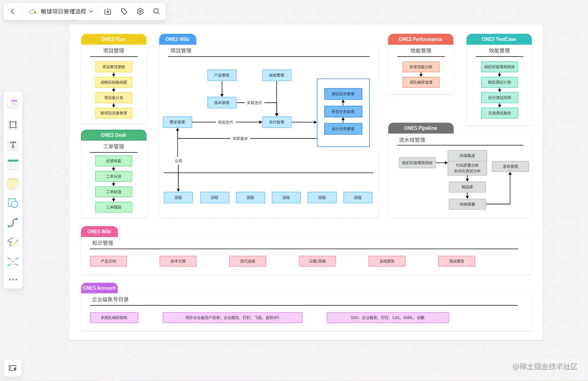Image resolution: width=588 pixels, height=381 pixels.
Task: Click the 持续集成 node
Action: (x=467, y=156)
